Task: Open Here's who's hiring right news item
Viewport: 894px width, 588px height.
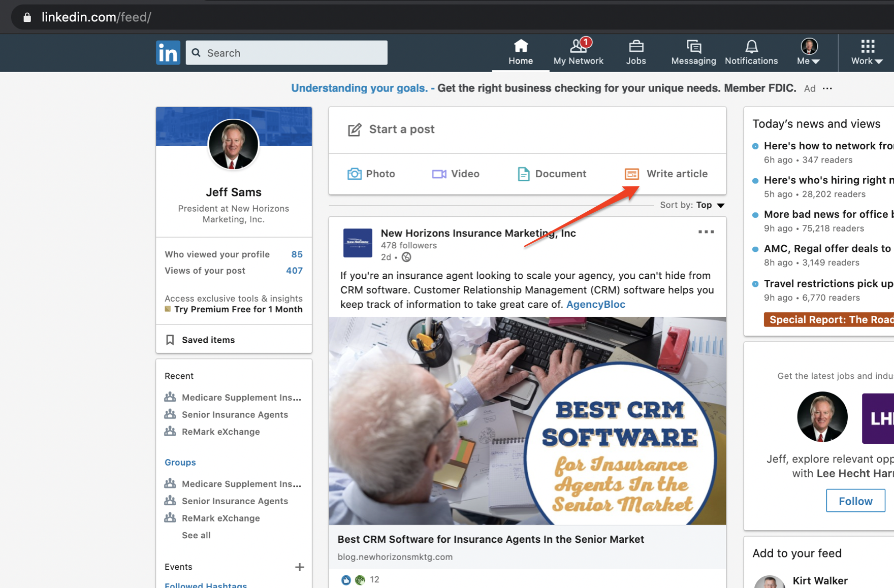Action: [828, 180]
